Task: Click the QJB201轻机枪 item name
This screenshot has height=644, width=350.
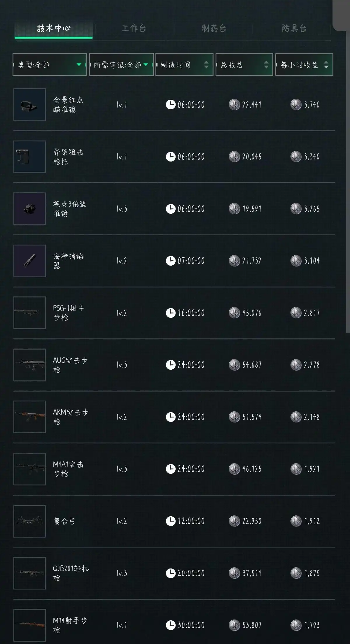Action: click(x=71, y=573)
